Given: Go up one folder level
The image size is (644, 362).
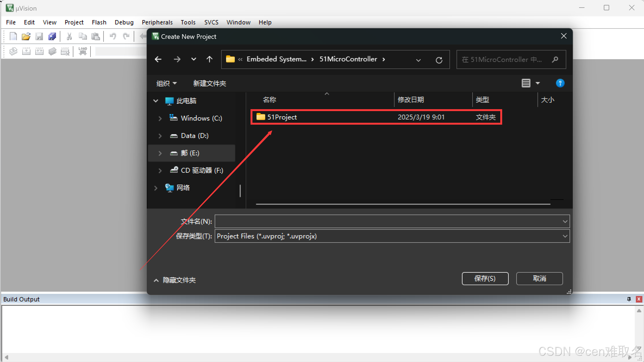Looking at the screenshot, I should (x=209, y=59).
